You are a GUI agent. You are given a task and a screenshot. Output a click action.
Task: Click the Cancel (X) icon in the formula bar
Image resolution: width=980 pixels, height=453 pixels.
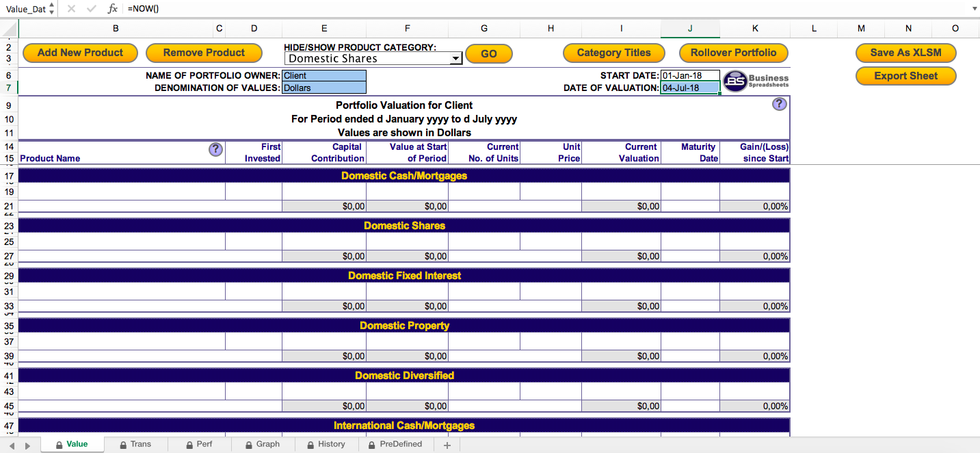coord(71,8)
